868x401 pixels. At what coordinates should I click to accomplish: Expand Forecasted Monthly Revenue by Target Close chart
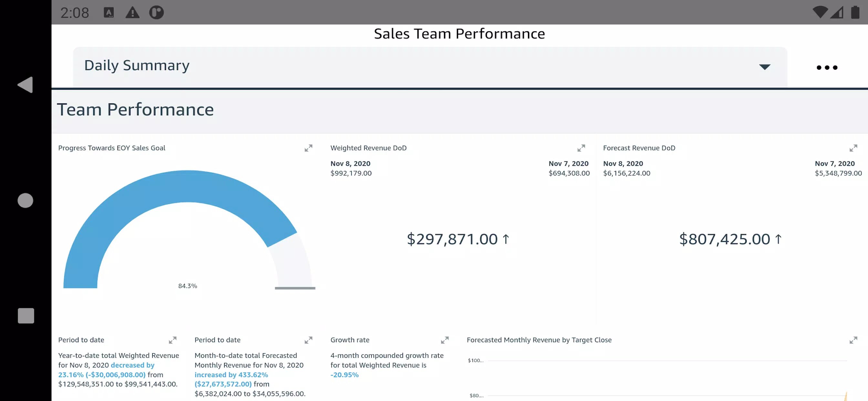click(x=853, y=340)
